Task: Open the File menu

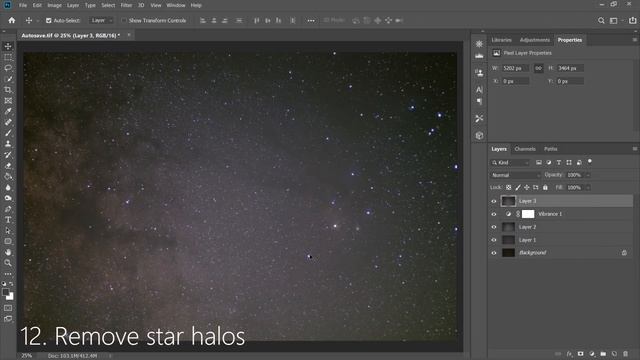Action: click(23, 5)
